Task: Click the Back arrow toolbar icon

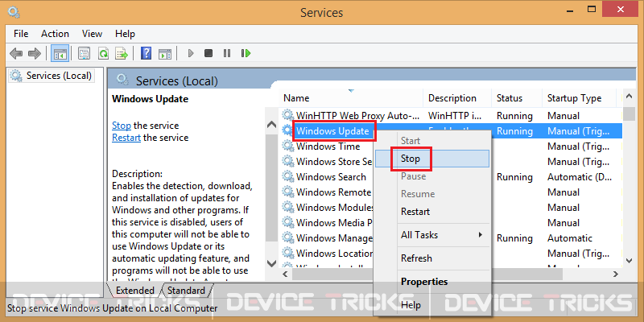Action: point(16,53)
